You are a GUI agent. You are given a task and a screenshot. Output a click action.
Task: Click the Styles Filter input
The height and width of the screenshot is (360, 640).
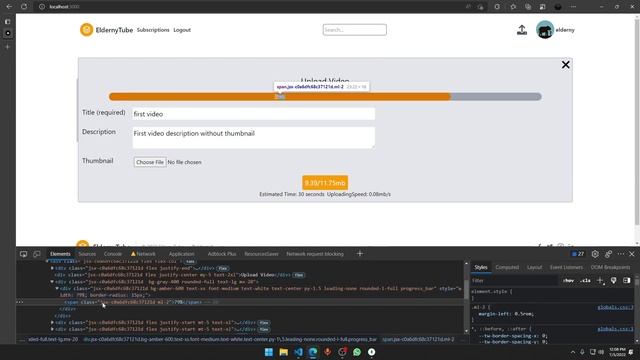pos(514,281)
